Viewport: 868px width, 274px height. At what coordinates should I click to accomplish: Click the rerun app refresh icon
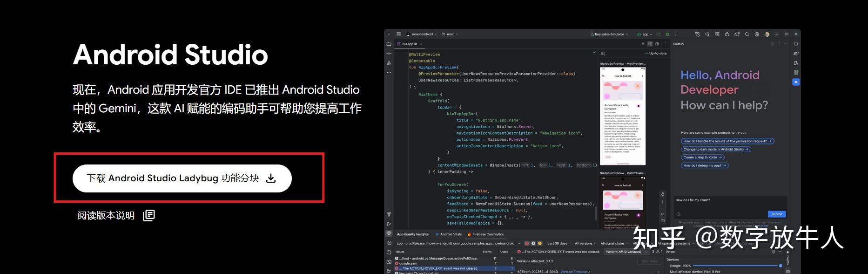pyautogui.click(x=659, y=34)
